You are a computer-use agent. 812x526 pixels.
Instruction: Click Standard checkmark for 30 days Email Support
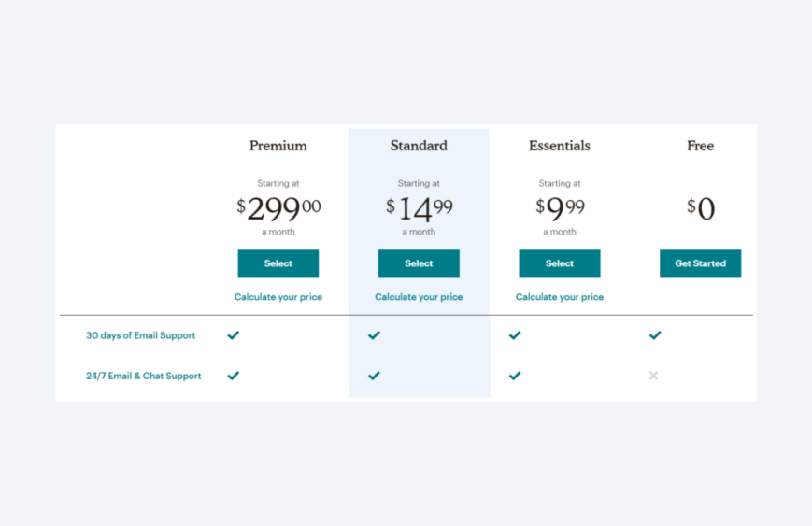pyautogui.click(x=374, y=334)
